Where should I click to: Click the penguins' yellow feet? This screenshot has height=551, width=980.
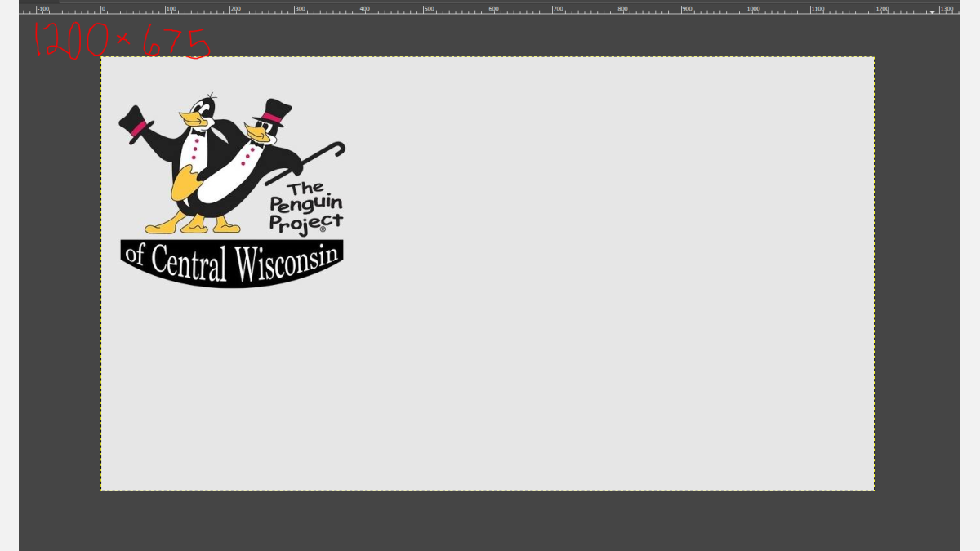pos(193,224)
